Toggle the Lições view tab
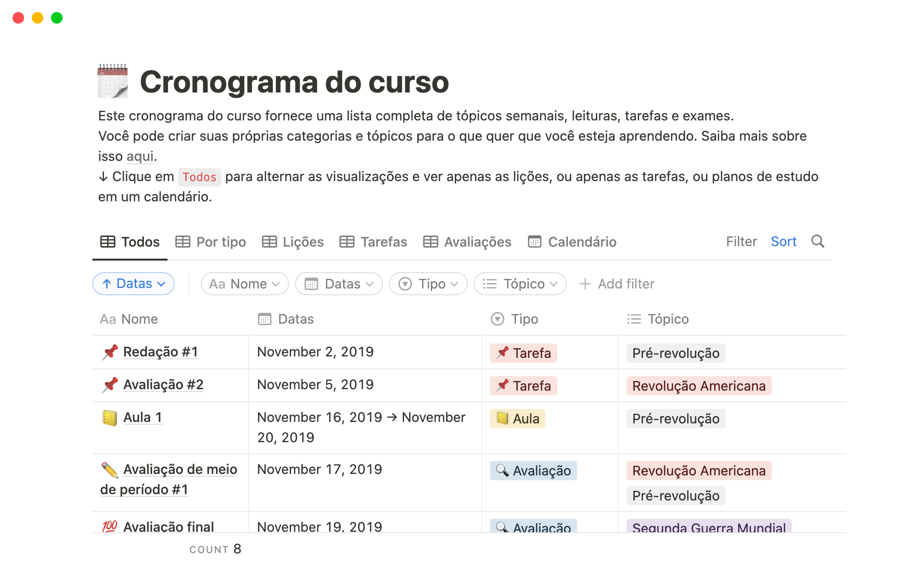The width and height of the screenshot is (924, 578). 295,242
